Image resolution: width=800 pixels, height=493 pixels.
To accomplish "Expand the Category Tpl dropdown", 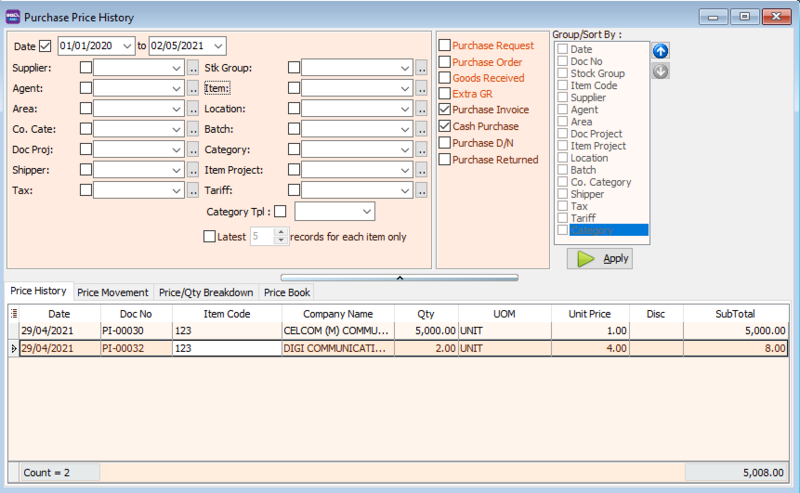I will 366,212.
